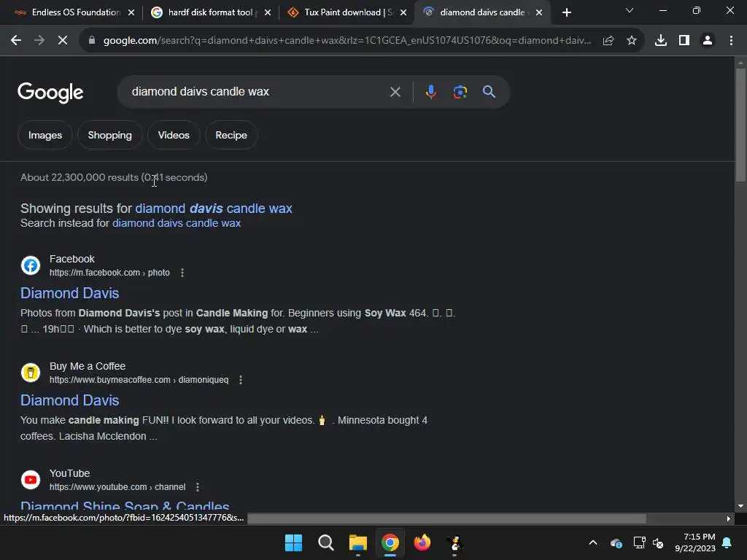Viewport: 747px width, 560px height.
Task: Click https://m.facebook.com › photo URL text
Action: click(109, 273)
